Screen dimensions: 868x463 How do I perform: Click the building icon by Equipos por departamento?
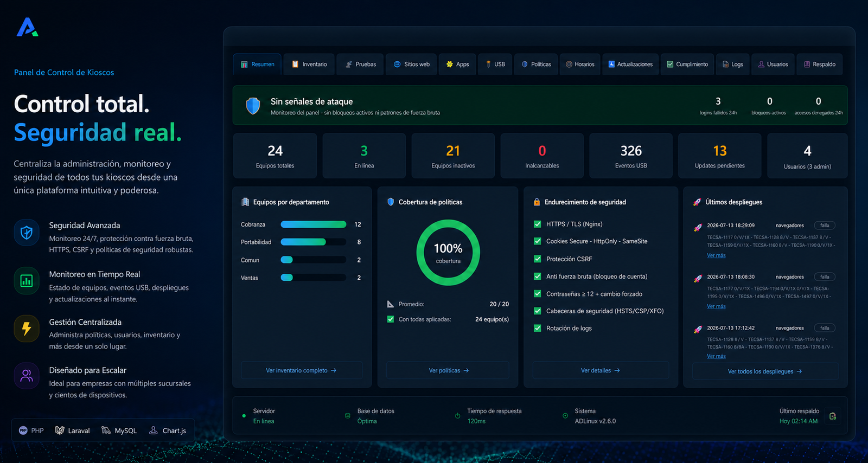pyautogui.click(x=245, y=202)
